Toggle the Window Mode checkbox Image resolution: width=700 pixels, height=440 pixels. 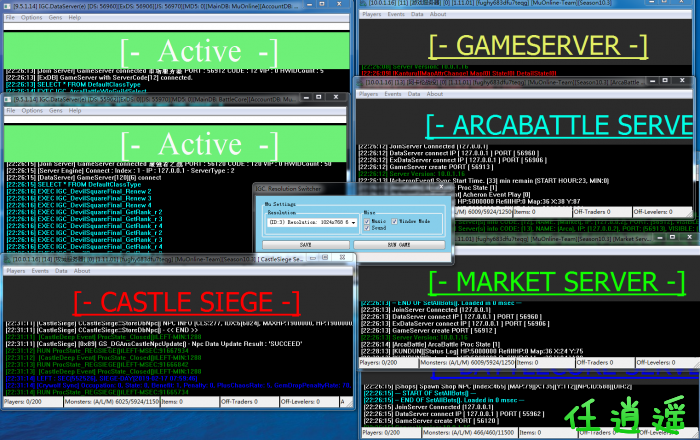pos(395,221)
